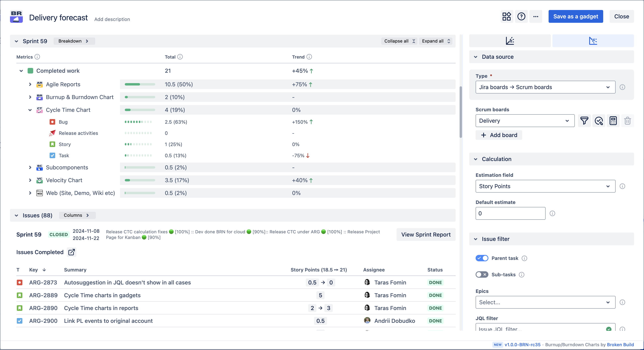Click the dashboard widgets icon in header
The image size is (644, 350).
[x=507, y=16]
